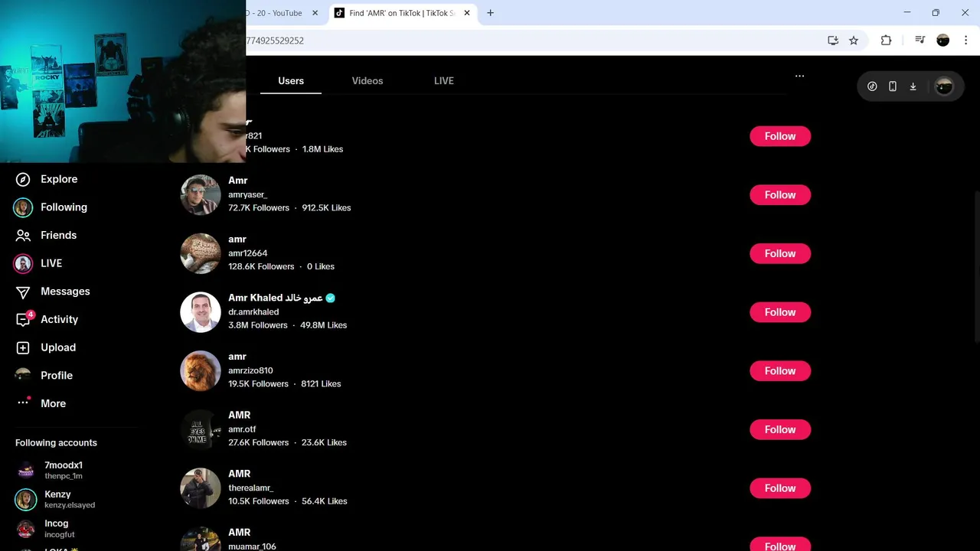Open the therealamr_ username link
980x551 pixels.
(250, 488)
